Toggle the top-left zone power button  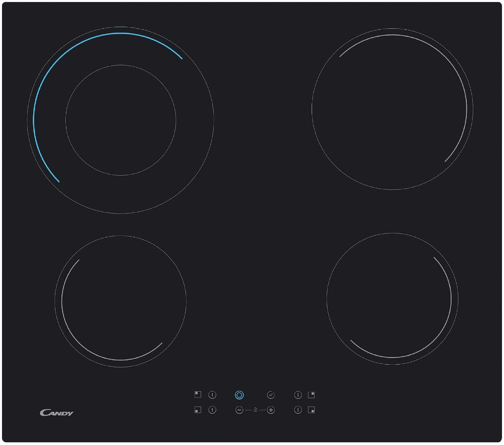point(212,395)
